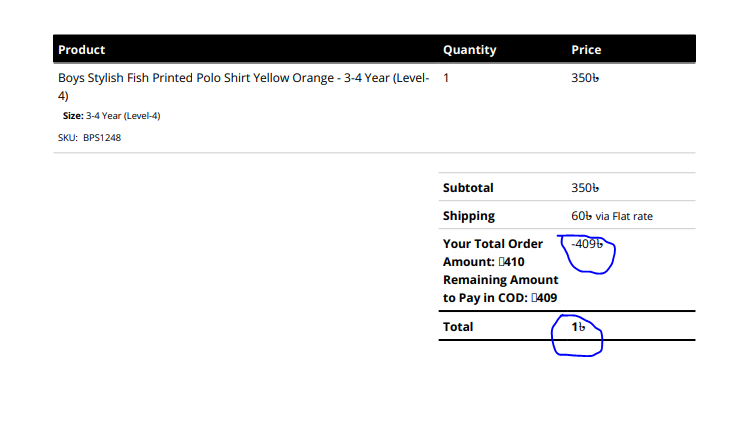Click the Product column header
This screenshot has width=744, height=433.
pos(81,50)
